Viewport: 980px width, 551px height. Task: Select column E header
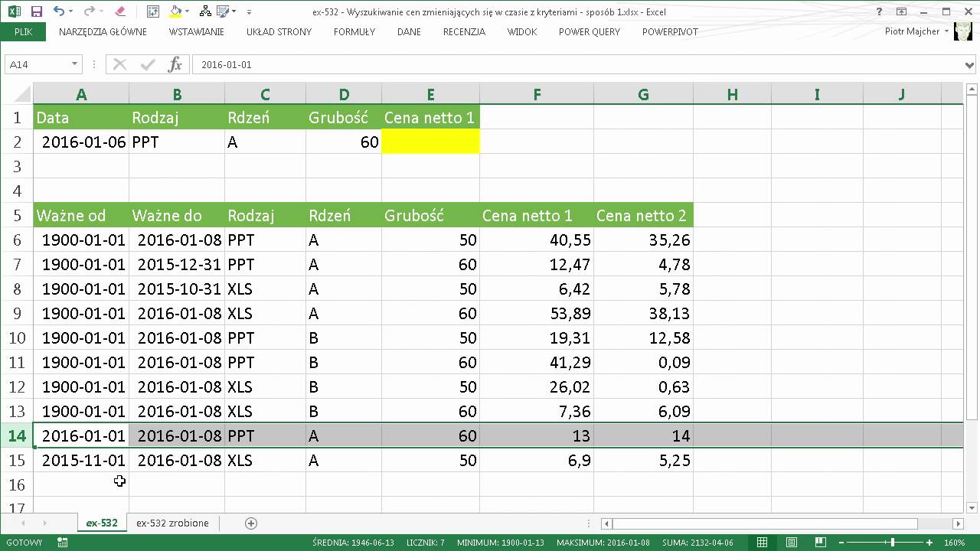point(430,94)
